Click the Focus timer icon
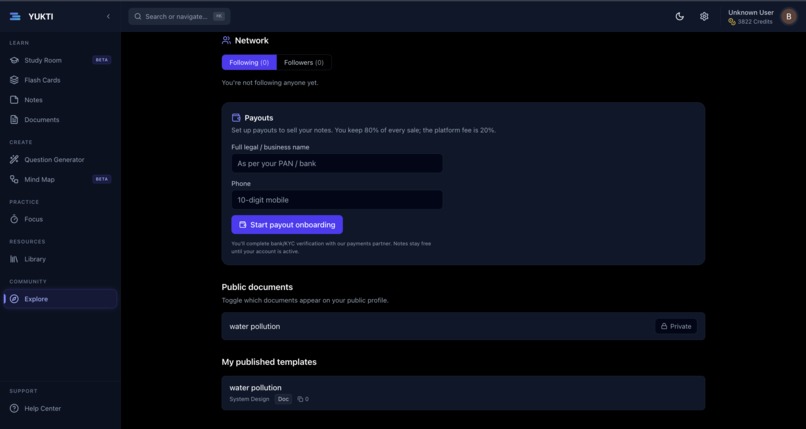The height and width of the screenshot is (429, 806). point(14,219)
